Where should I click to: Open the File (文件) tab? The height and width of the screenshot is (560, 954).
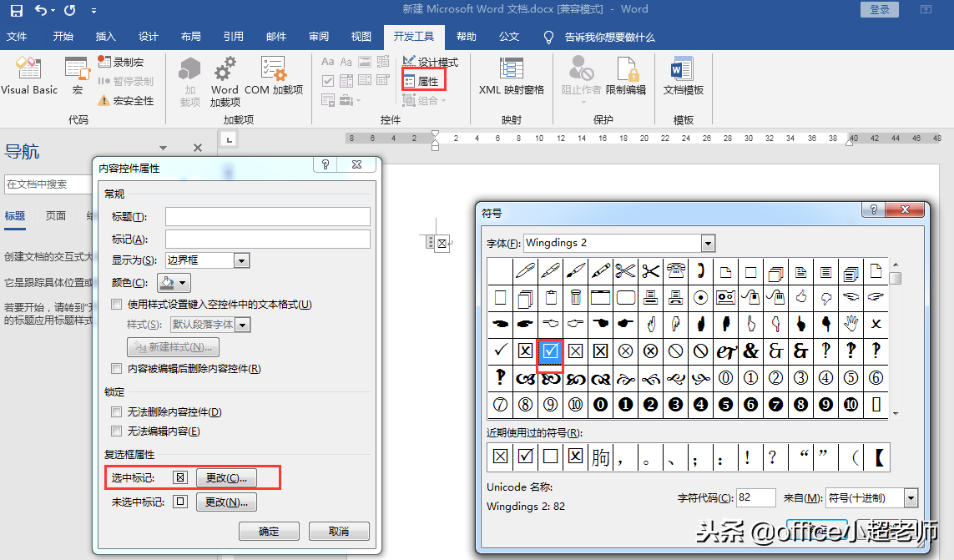pyautogui.click(x=17, y=37)
